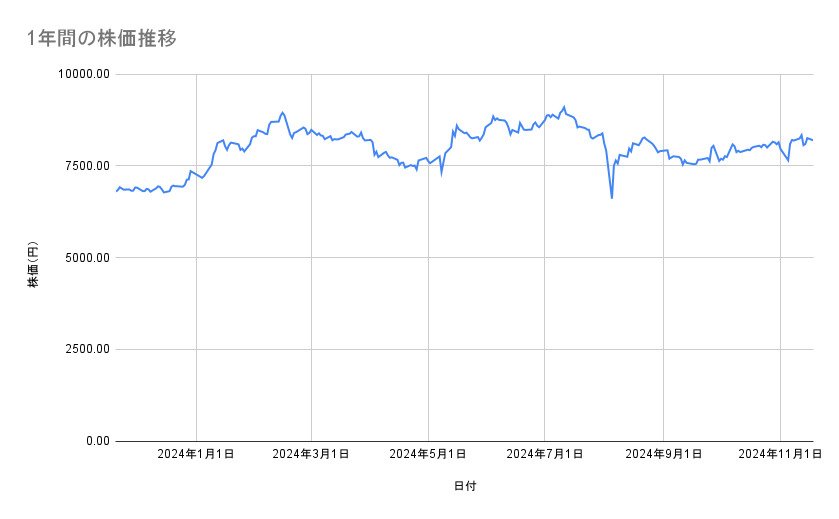Click the rightmost end of the price line
Viewport: 839px width, 519px height.
813,140
